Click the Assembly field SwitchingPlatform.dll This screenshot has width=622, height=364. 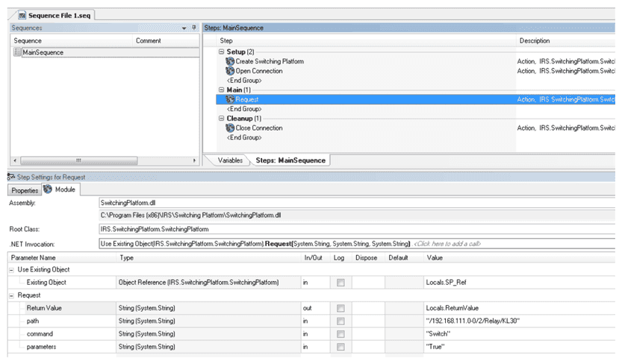[357, 203]
